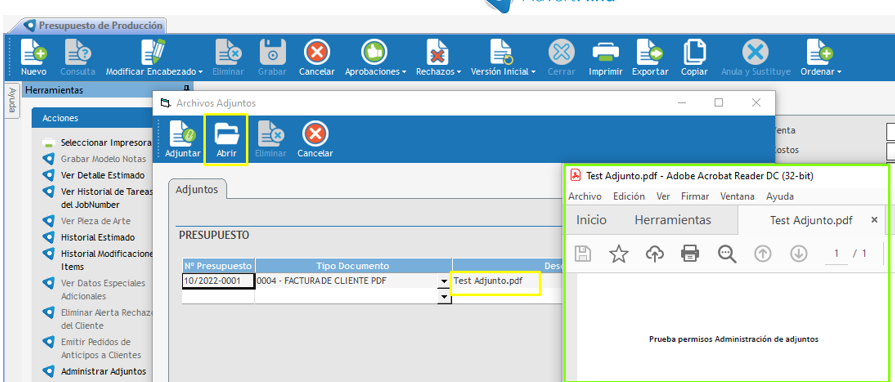The width and height of the screenshot is (895, 382).
Task: Click Eliminar Alerta Rechazo del Cliente
Action: (106, 319)
